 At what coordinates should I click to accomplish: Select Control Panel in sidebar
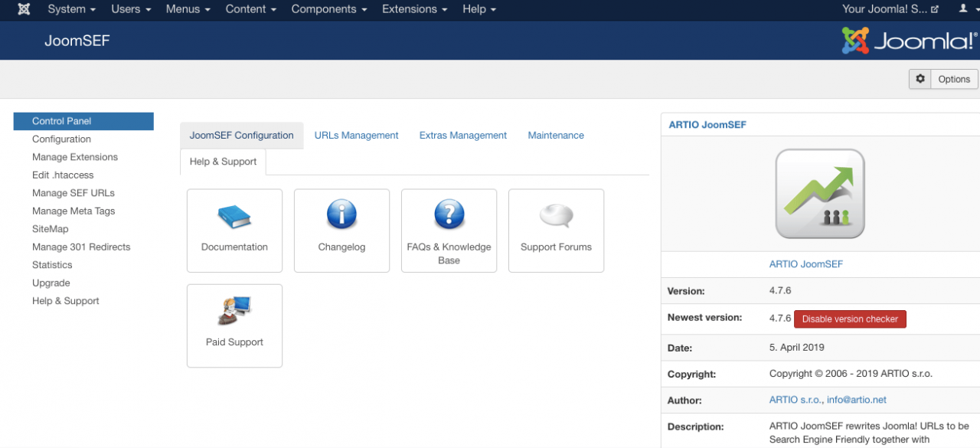pyautogui.click(x=83, y=121)
